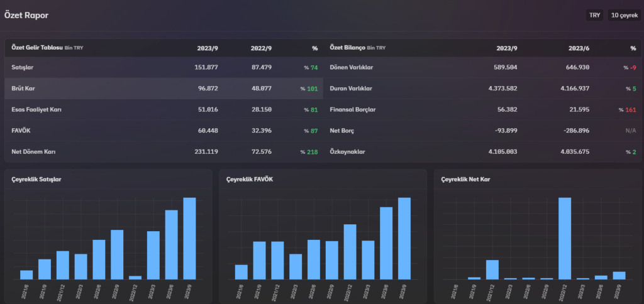Screen dimensions: 644x304
Task: Click the % -9 change value
Action: tap(630, 67)
